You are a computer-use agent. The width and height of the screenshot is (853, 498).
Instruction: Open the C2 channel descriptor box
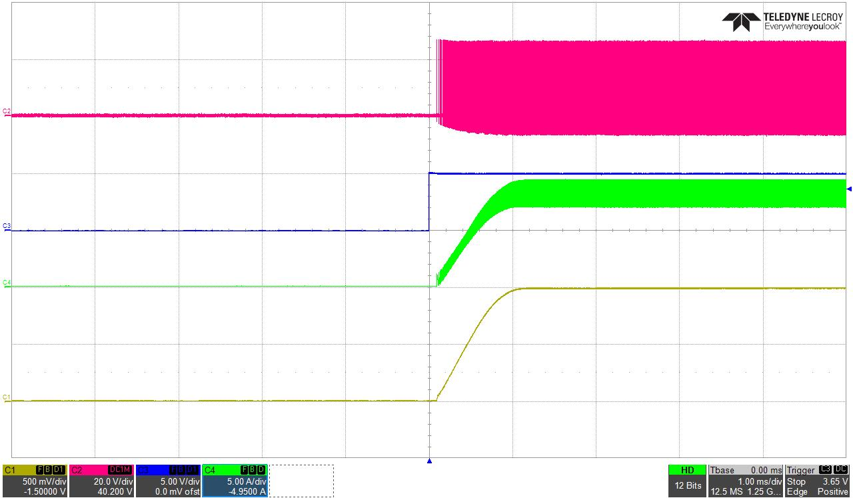(x=102, y=481)
